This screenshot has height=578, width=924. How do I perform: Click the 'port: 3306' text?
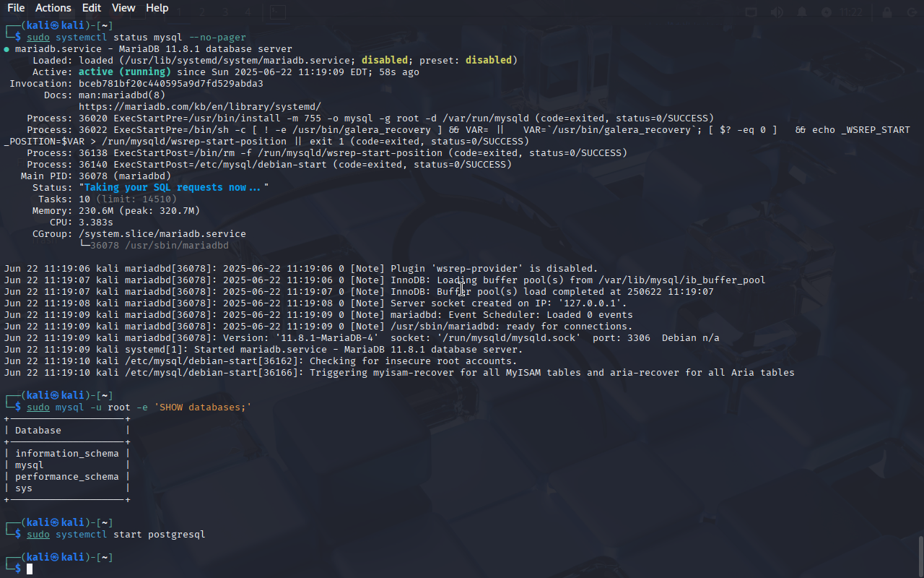(x=622, y=338)
